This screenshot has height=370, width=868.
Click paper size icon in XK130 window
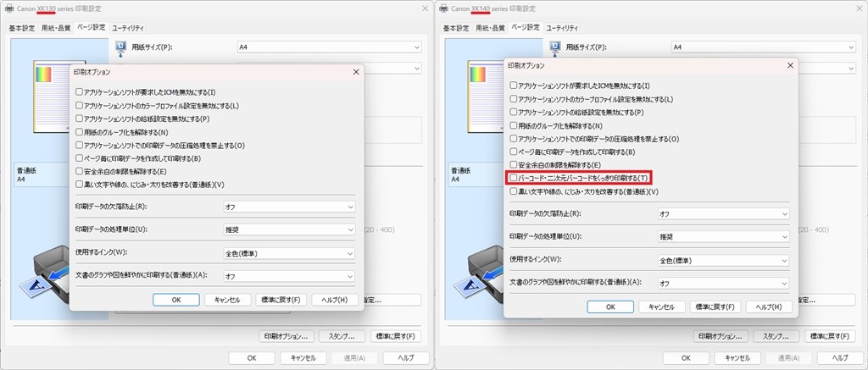120,47
